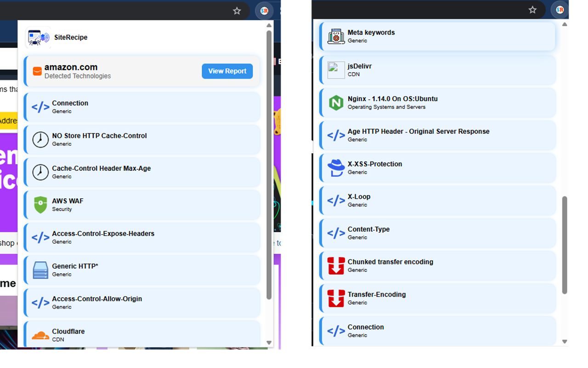This screenshot has height=368, width=588.
Task: Click the broken image icon beside jsDelivr
Action: click(336, 70)
